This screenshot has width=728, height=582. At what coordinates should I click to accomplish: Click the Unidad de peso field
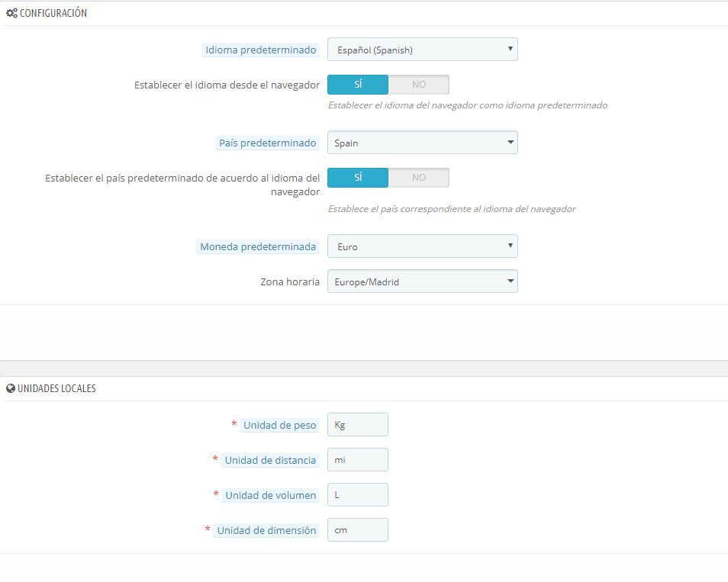click(357, 425)
